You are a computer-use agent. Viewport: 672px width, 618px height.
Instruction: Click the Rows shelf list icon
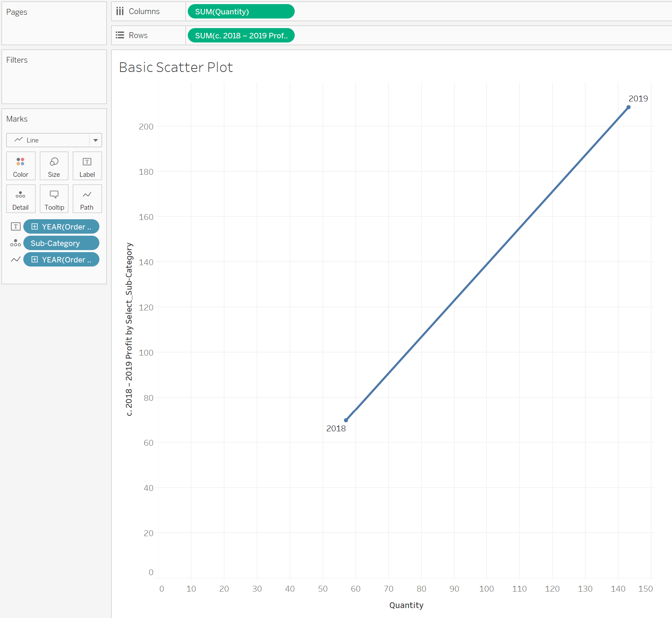tap(120, 35)
